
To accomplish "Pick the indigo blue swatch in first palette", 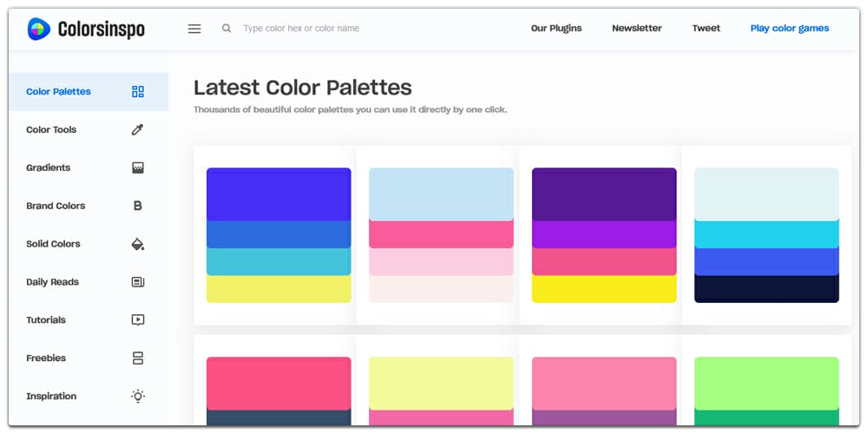I will click(x=279, y=194).
